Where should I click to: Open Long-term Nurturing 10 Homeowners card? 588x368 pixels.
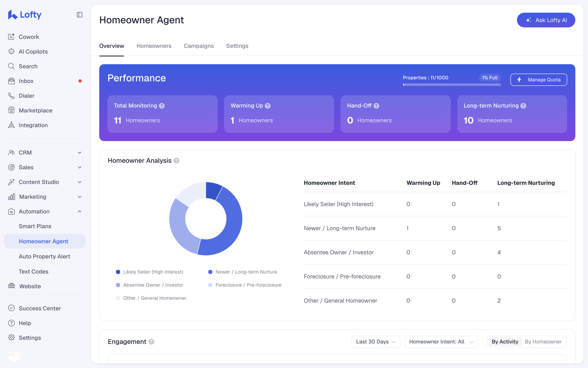point(512,114)
